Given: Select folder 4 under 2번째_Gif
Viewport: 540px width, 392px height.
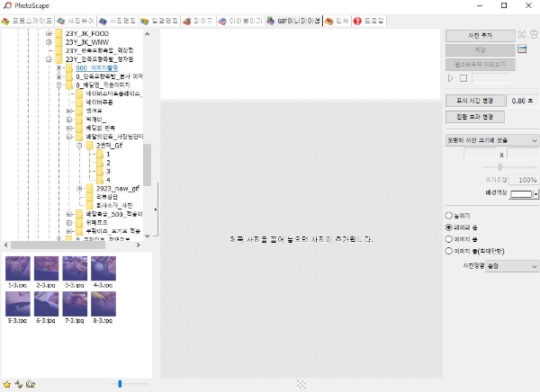Looking at the screenshot, I should click(x=108, y=180).
